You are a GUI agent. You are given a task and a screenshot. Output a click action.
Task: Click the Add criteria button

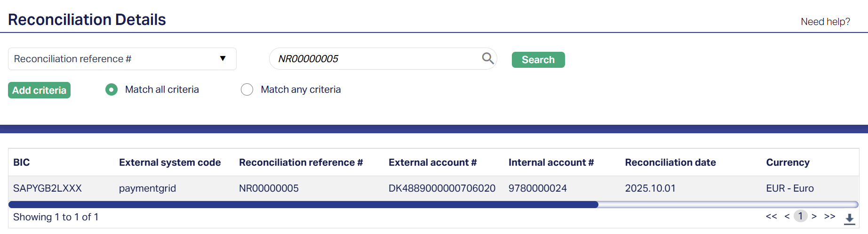coord(39,90)
